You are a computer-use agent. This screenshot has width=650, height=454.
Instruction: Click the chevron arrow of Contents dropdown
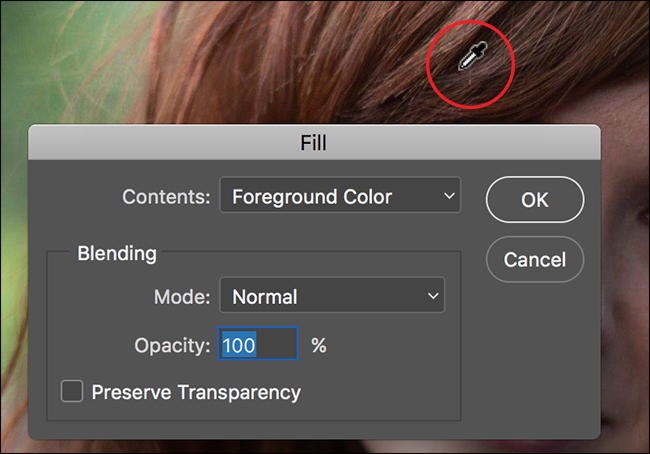point(448,197)
